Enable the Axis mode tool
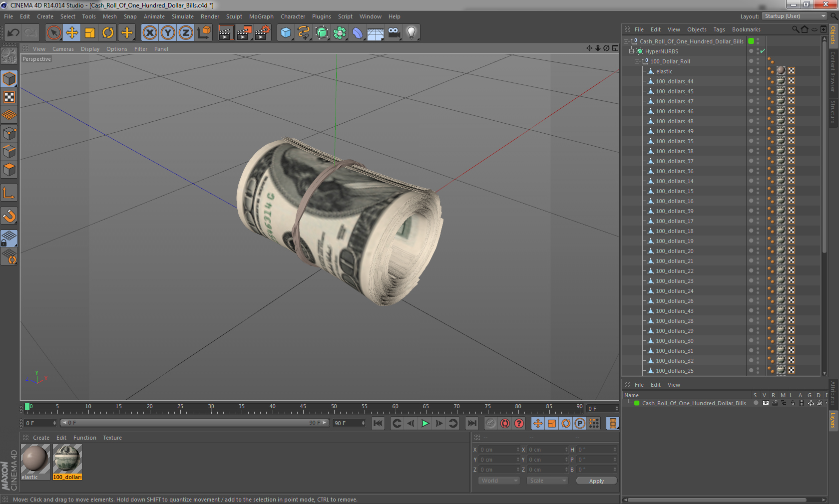 [9, 193]
